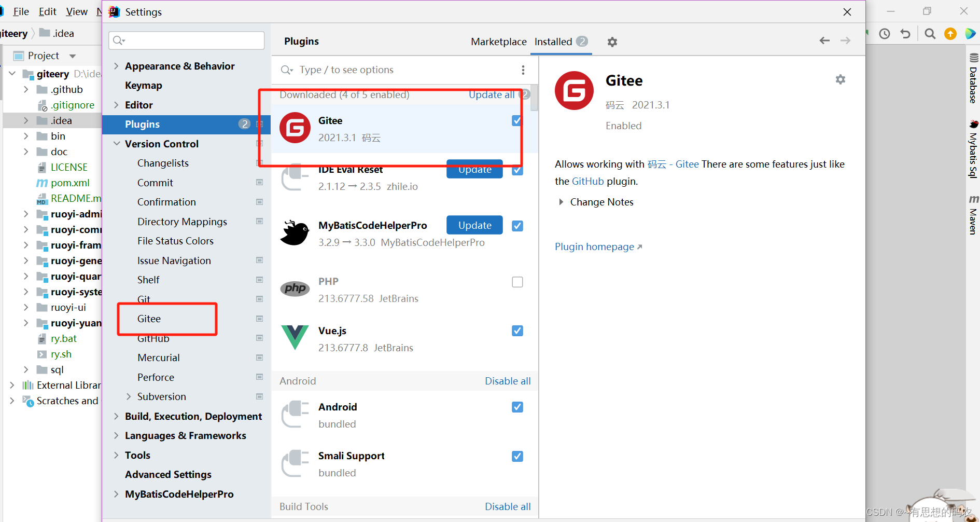This screenshot has width=980, height=522.
Task: Click the settings search magnifier icon
Action: click(x=119, y=40)
